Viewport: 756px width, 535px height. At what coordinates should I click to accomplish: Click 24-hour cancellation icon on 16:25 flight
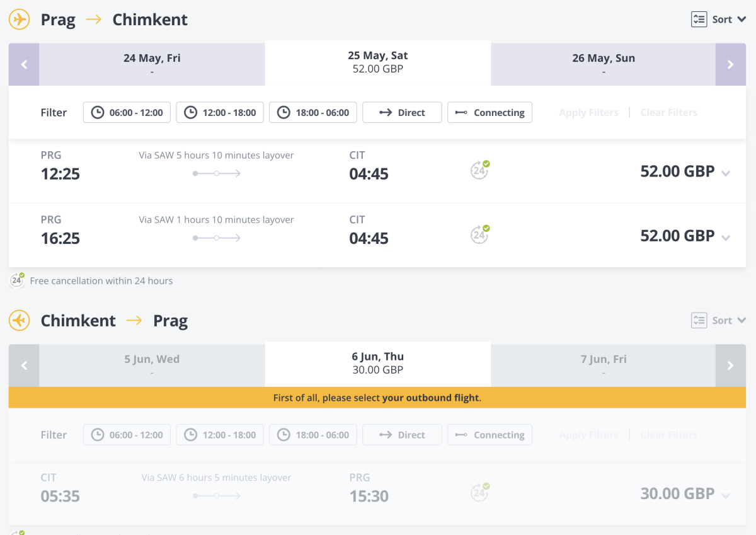pyautogui.click(x=480, y=234)
